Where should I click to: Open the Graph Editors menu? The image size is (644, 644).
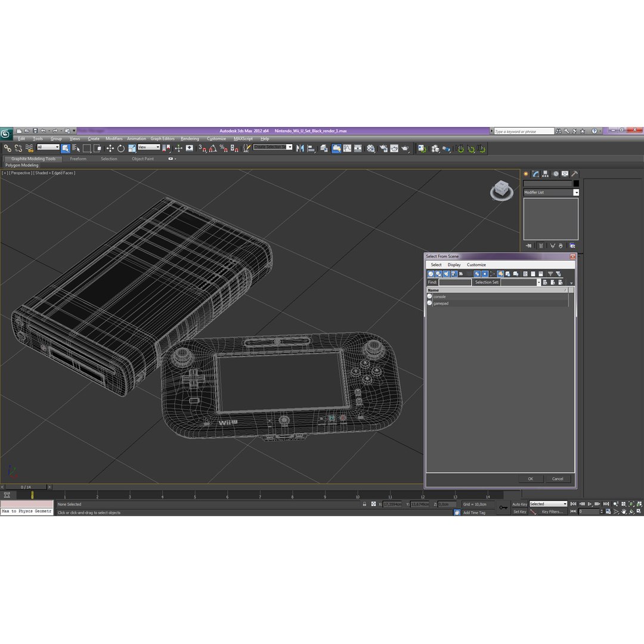(162, 139)
